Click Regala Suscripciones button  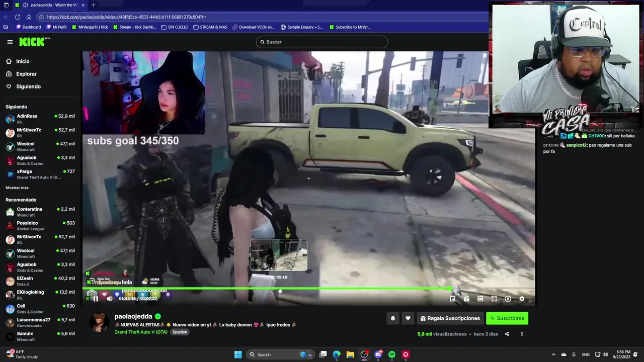(x=450, y=318)
